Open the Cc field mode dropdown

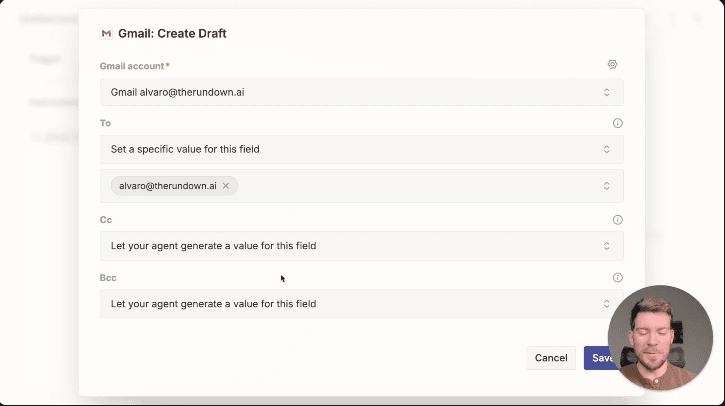[362, 246]
